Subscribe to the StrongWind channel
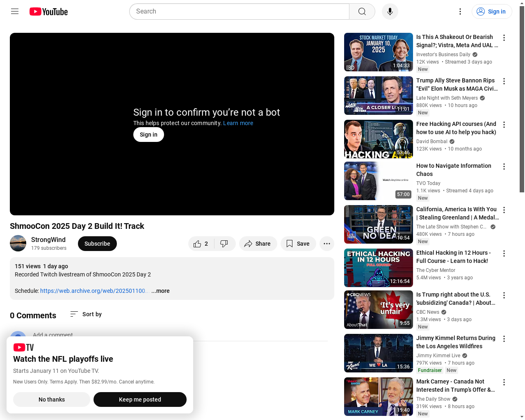 pyautogui.click(x=97, y=244)
